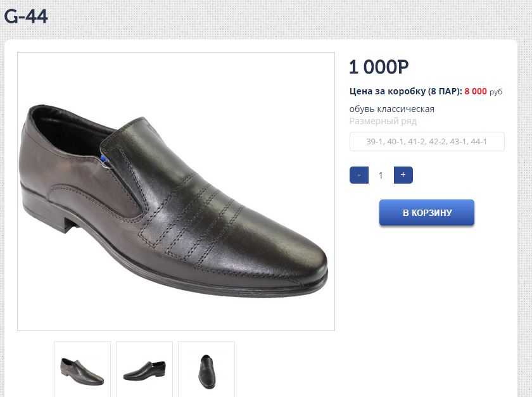Open the обувь классическая category text
This screenshot has width=532, height=397.
(x=391, y=109)
